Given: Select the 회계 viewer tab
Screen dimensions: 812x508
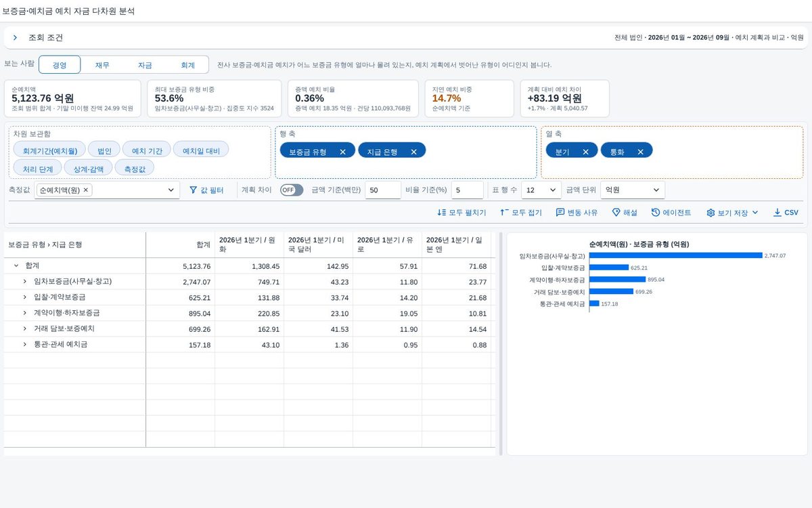Looking at the screenshot, I should [x=187, y=65].
